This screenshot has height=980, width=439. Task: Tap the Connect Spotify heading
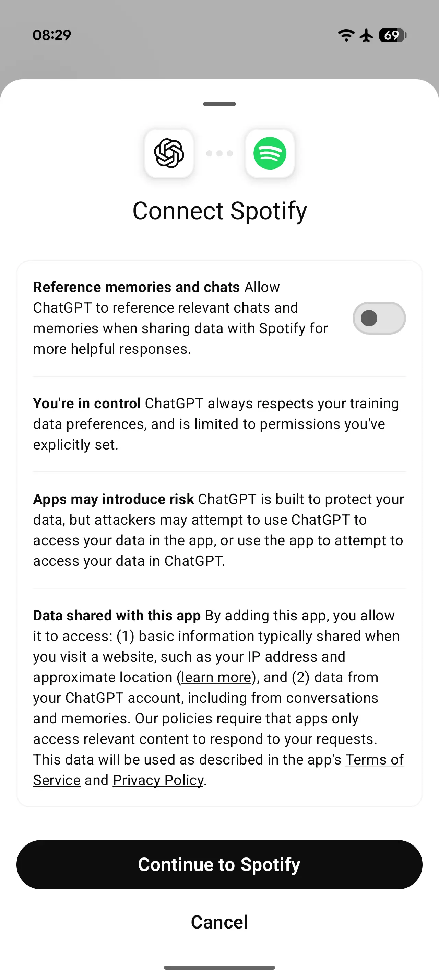(219, 211)
